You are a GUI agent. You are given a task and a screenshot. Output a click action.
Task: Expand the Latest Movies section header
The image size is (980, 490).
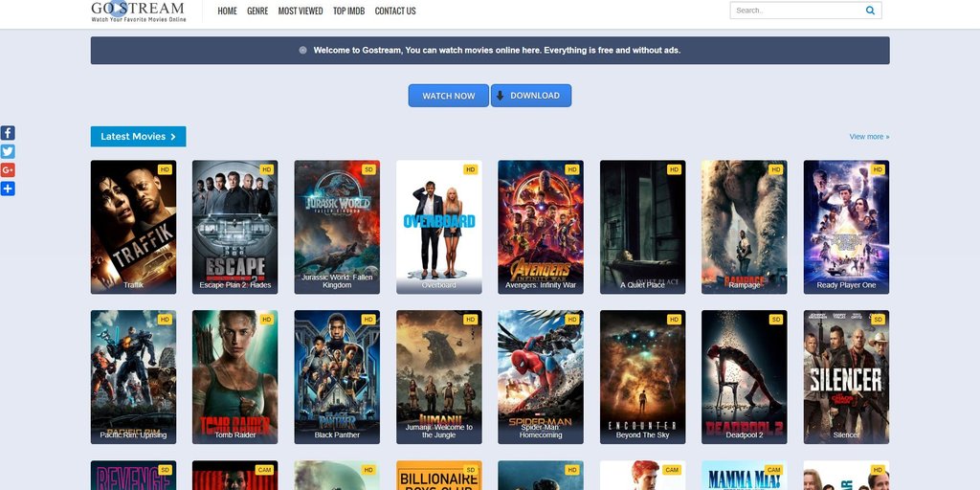(x=138, y=136)
